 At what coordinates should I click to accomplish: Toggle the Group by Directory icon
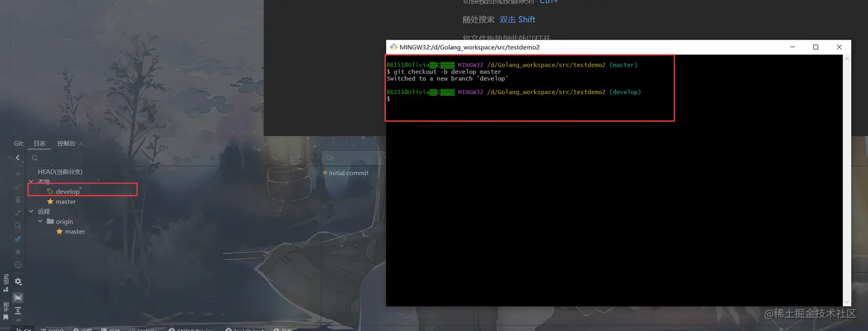pos(18,298)
